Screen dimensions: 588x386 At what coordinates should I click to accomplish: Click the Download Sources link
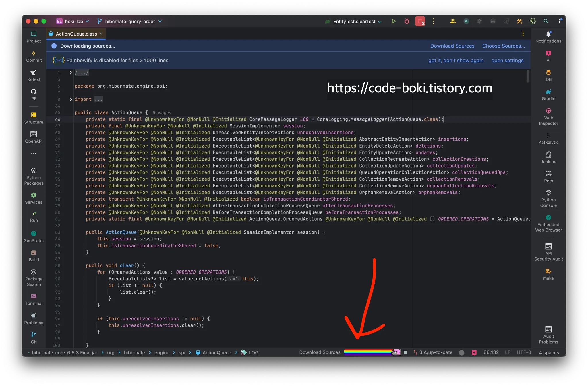pyautogui.click(x=452, y=46)
